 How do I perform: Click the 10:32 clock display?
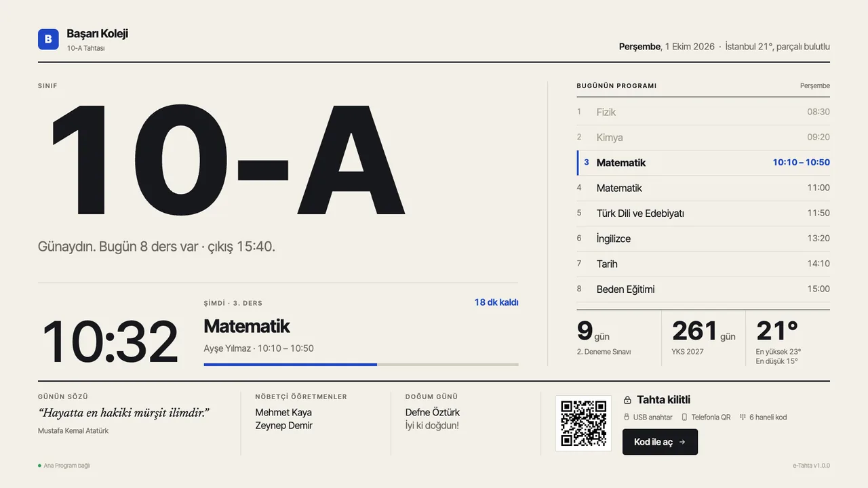110,342
